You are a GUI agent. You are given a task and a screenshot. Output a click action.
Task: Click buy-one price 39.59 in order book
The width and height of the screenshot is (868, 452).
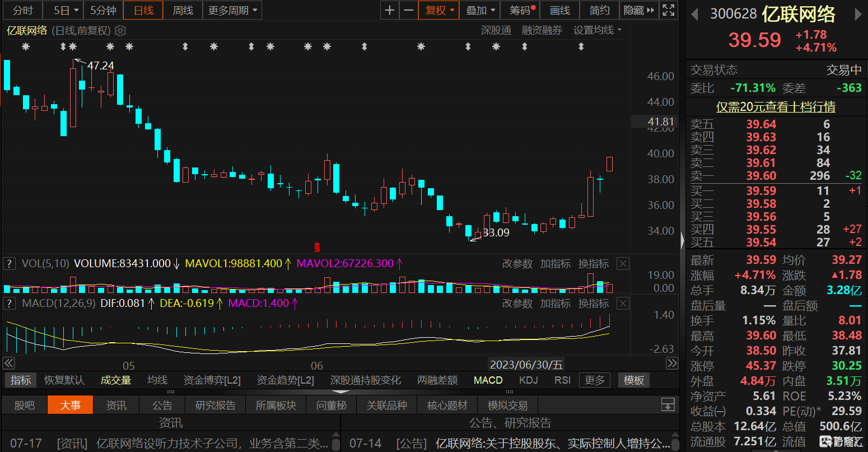pyautogui.click(x=761, y=191)
